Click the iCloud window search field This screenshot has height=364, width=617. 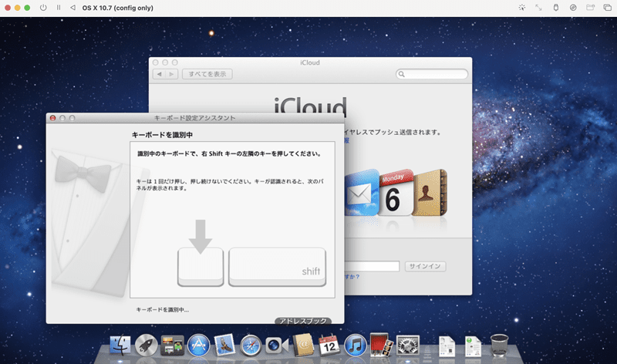tap(432, 74)
